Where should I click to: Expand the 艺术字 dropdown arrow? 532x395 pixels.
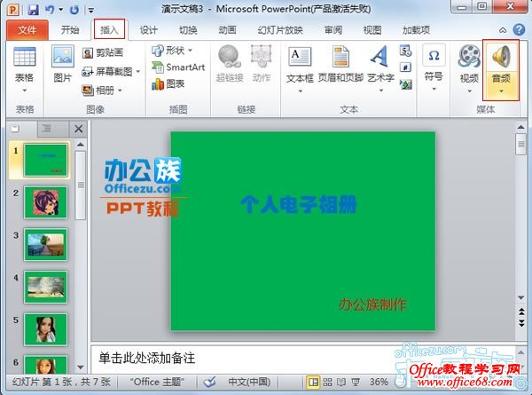[381, 91]
